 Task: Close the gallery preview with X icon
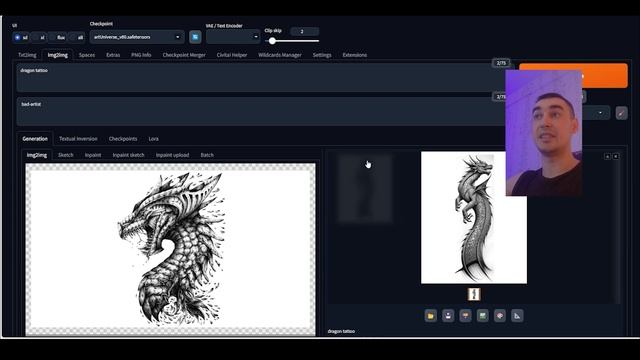coord(616,156)
